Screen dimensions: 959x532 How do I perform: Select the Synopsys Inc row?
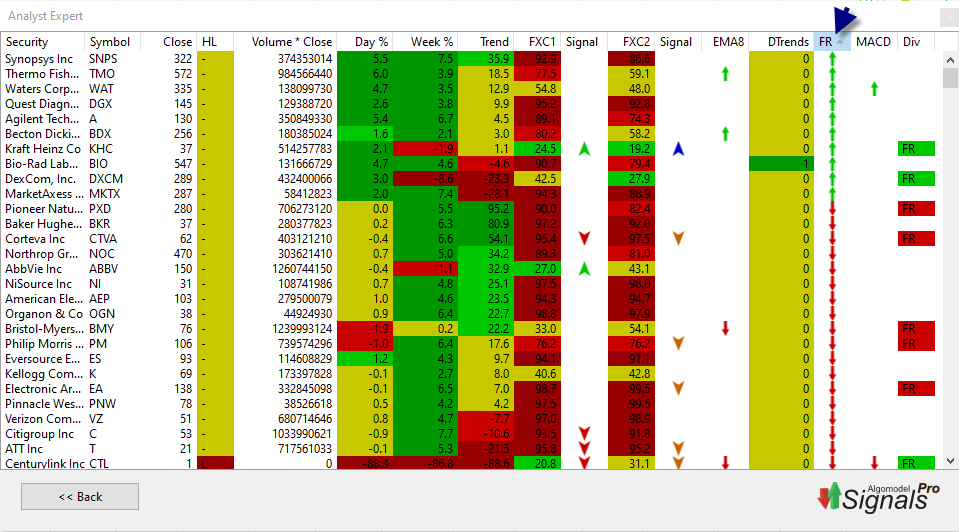pos(470,59)
